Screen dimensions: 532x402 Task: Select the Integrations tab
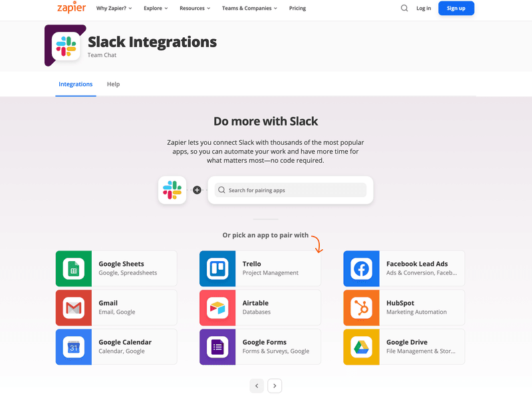pyautogui.click(x=75, y=84)
